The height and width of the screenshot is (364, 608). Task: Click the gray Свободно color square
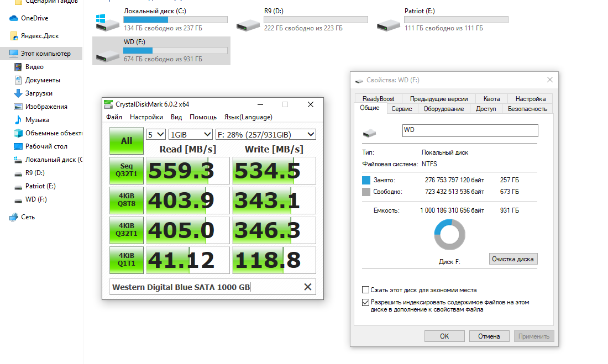tap(366, 192)
